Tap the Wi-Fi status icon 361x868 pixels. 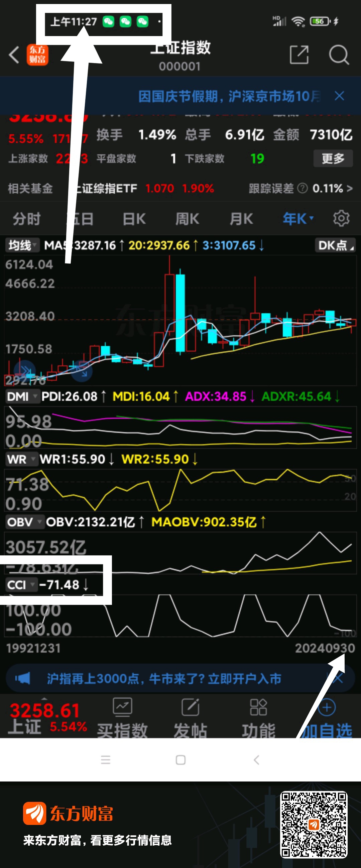click(x=298, y=21)
